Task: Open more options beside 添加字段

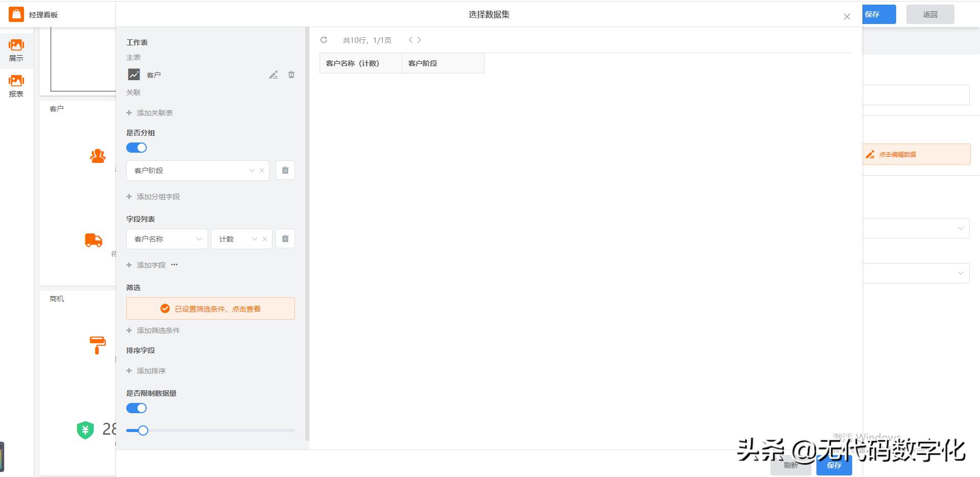Action: 174,265
